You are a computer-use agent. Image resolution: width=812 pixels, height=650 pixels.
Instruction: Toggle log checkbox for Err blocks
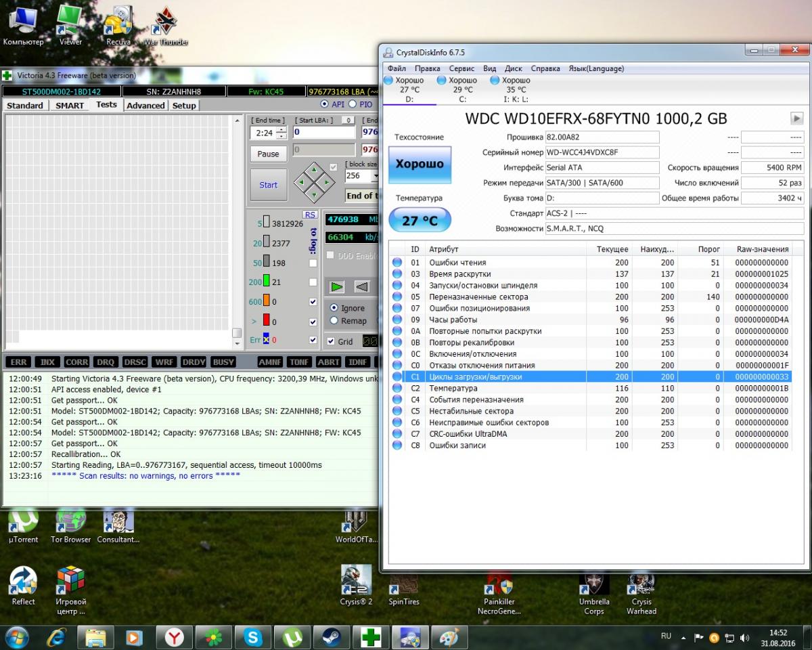point(313,340)
